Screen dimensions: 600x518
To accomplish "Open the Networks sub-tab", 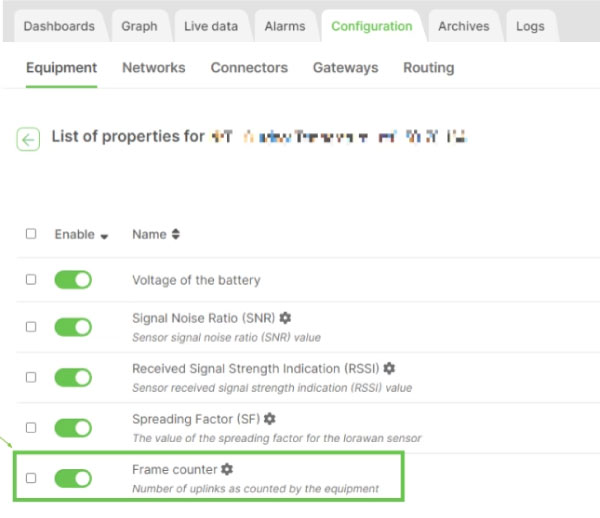I will (153, 68).
